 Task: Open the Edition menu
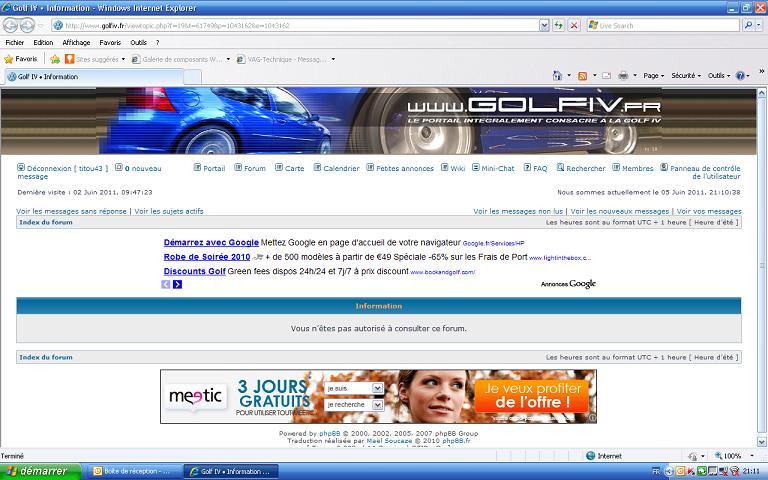coord(43,43)
